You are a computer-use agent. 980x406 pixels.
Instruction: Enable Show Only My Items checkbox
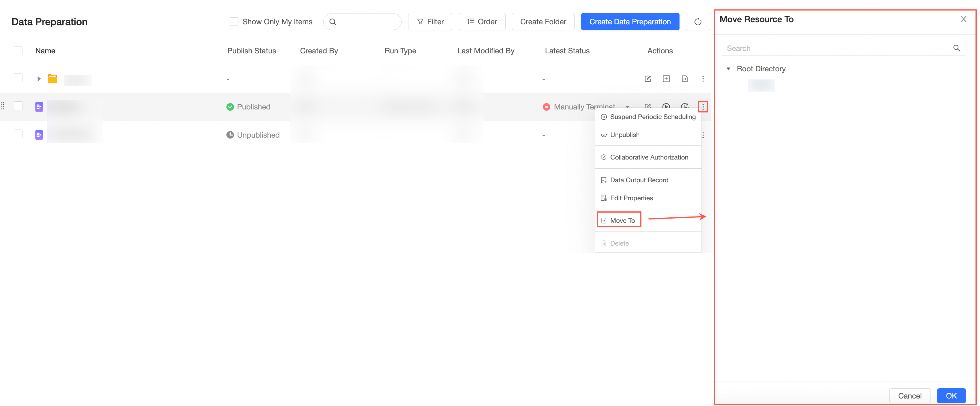pyautogui.click(x=234, y=22)
